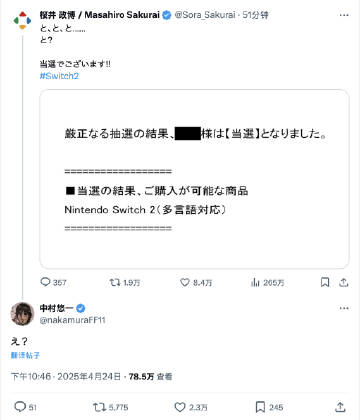
Task: Share 中村悠一's tweet via bottom upload icon
Action: pyautogui.click(x=340, y=407)
